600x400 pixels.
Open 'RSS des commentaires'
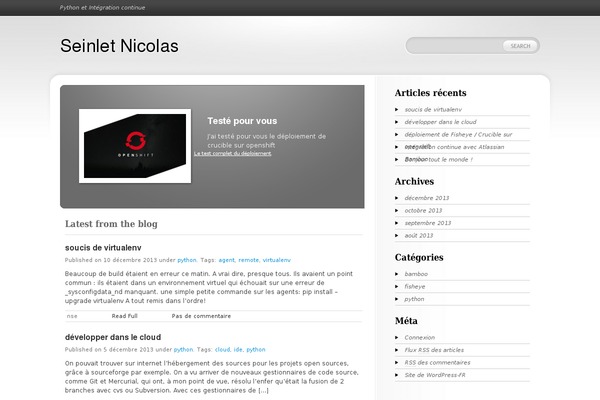pyautogui.click(x=437, y=362)
